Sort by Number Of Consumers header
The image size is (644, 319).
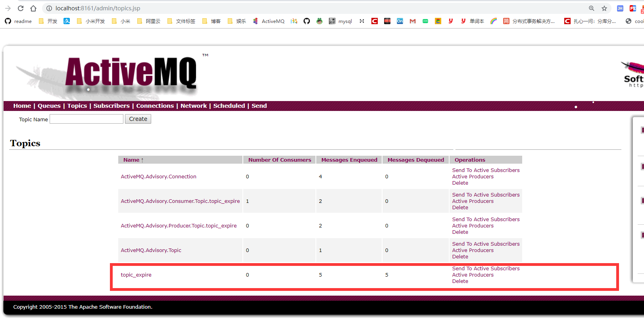(x=280, y=160)
